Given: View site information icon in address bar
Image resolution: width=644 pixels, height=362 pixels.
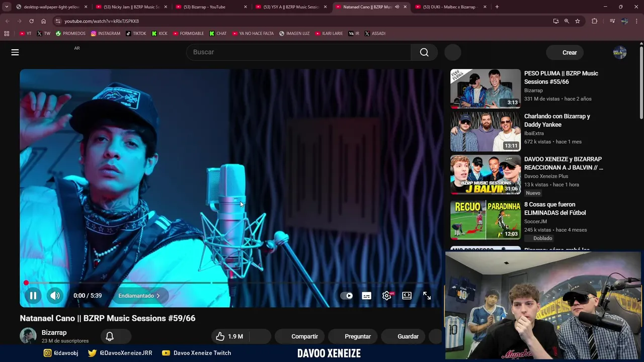Looking at the screenshot, I should [x=58, y=21].
